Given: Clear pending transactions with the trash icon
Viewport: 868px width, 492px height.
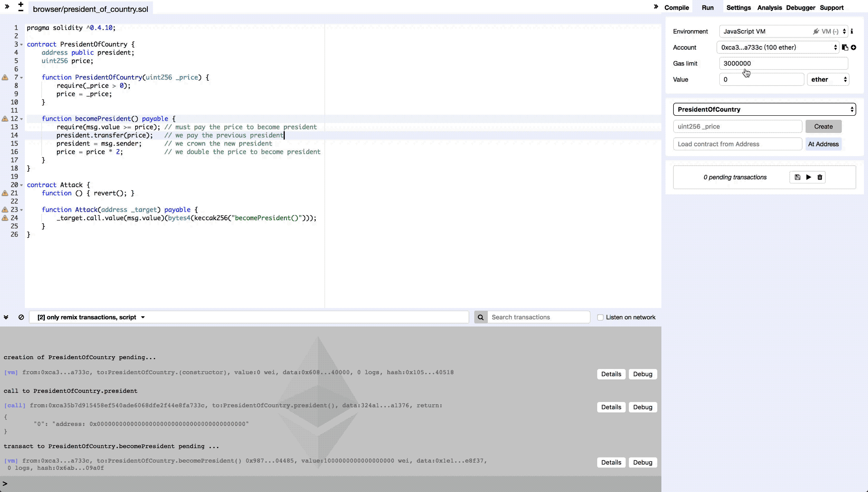Looking at the screenshot, I should tap(820, 177).
